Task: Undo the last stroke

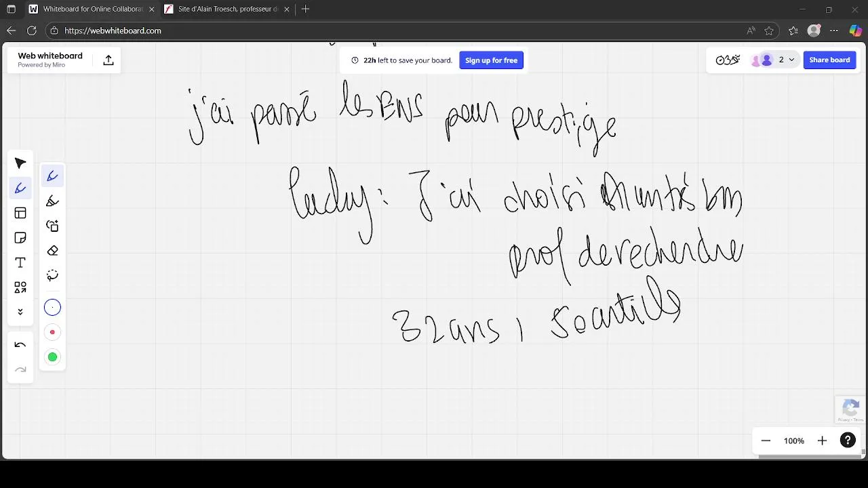Action: click(20, 345)
